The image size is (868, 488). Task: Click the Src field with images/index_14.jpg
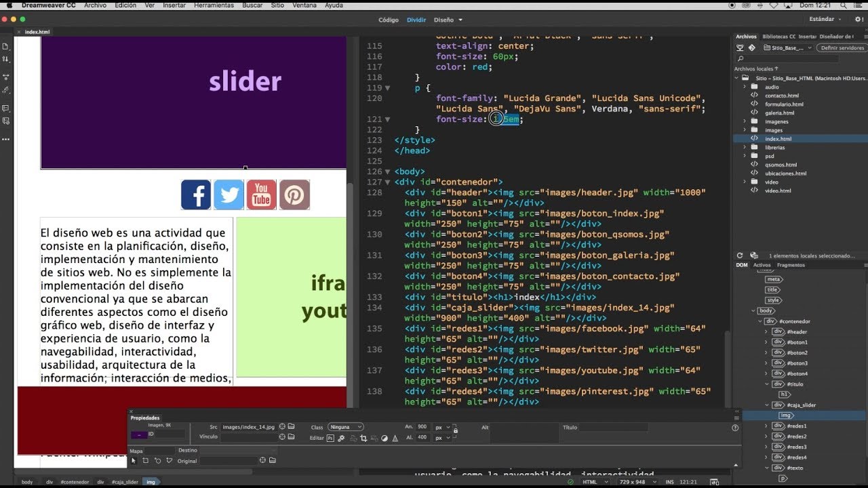248,427
